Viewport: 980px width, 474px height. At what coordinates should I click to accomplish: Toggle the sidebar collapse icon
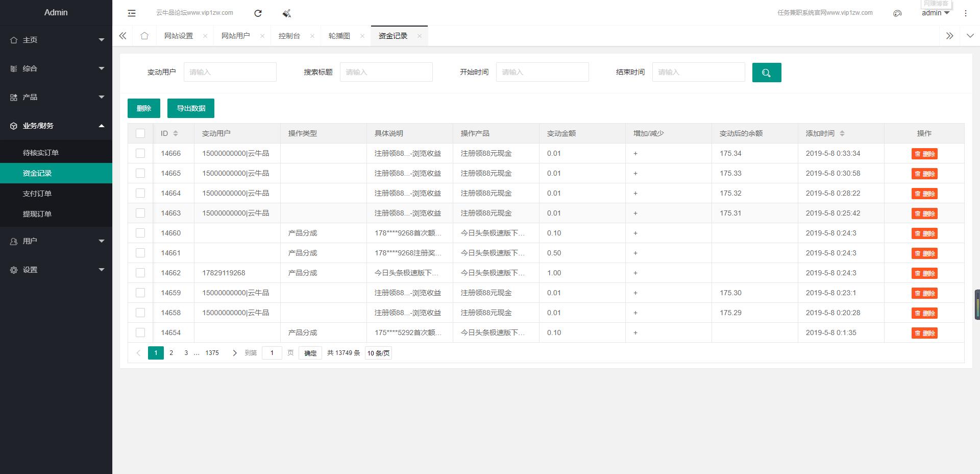tap(132, 13)
